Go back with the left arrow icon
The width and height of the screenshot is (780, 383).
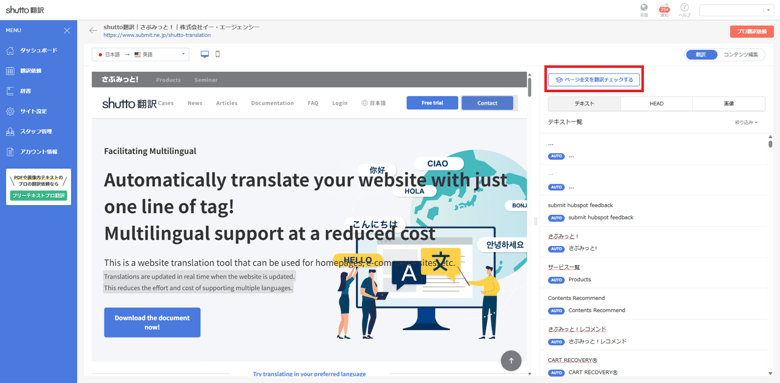click(x=93, y=30)
